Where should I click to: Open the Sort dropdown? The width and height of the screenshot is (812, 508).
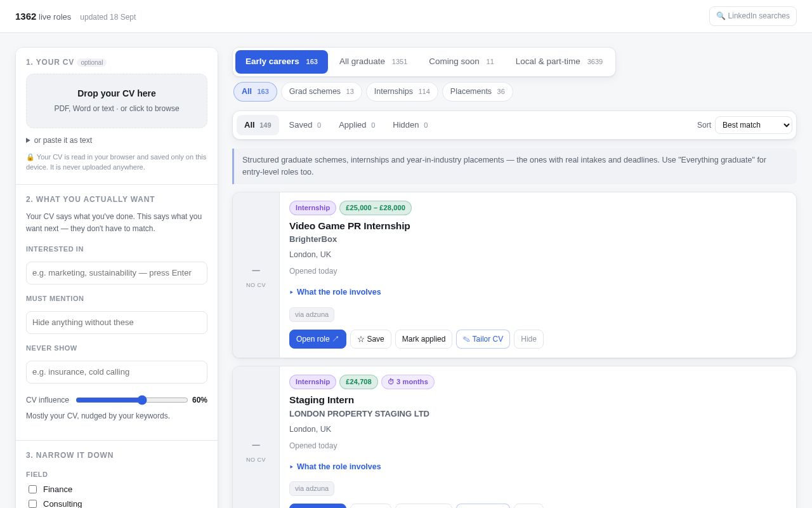tap(754, 125)
